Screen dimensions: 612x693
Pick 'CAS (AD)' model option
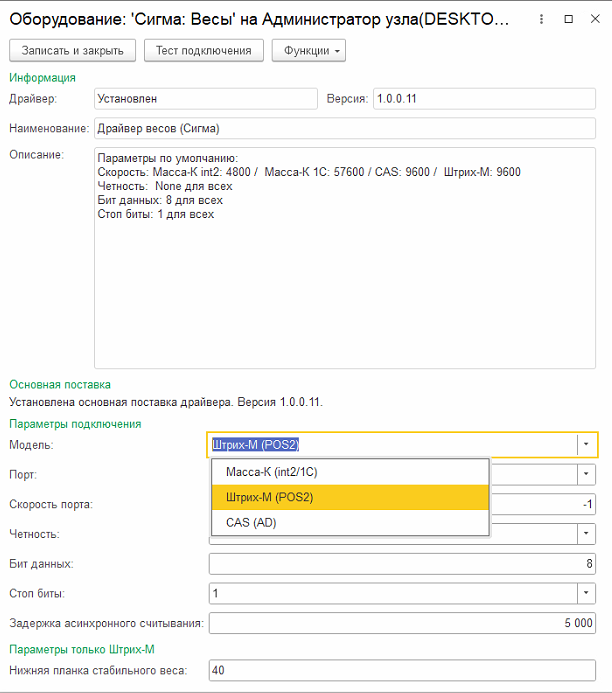coord(350,522)
